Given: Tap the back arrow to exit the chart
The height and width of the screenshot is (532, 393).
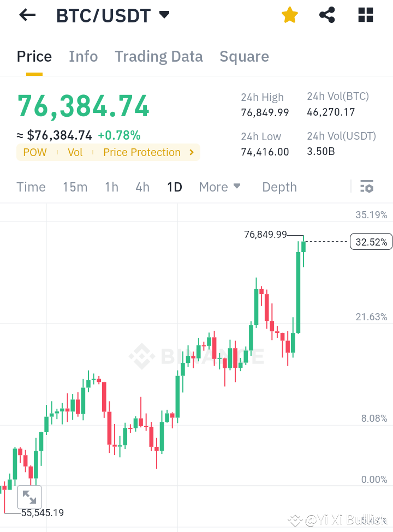Looking at the screenshot, I should (27, 15).
